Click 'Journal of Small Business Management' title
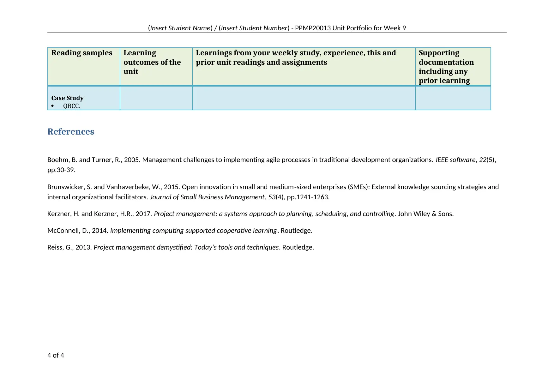 (207, 197)
